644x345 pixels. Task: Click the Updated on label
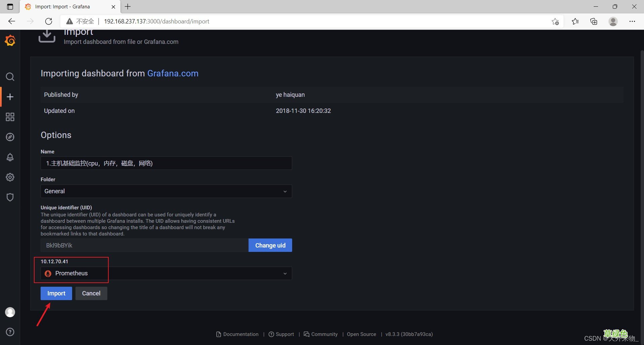pos(59,111)
